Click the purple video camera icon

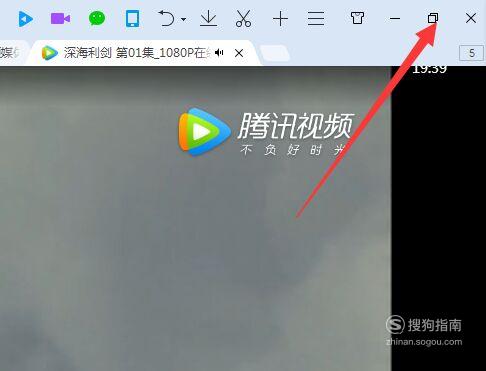pos(60,19)
